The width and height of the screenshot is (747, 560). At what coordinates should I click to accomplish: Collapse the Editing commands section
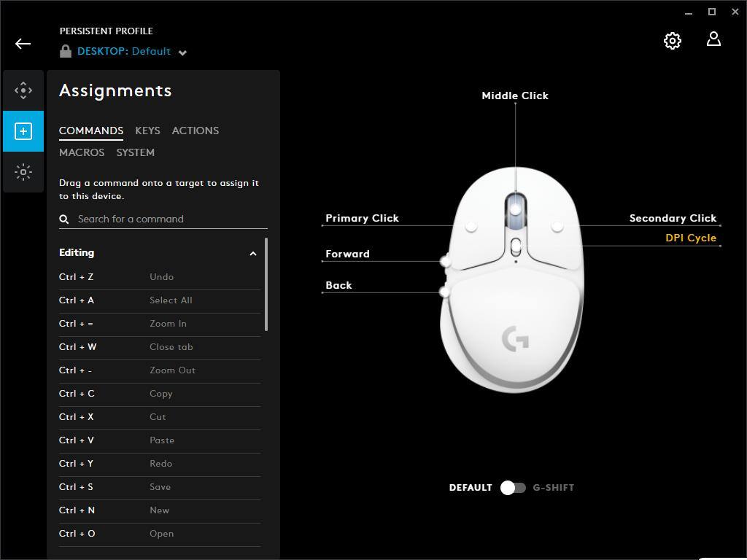click(x=253, y=254)
